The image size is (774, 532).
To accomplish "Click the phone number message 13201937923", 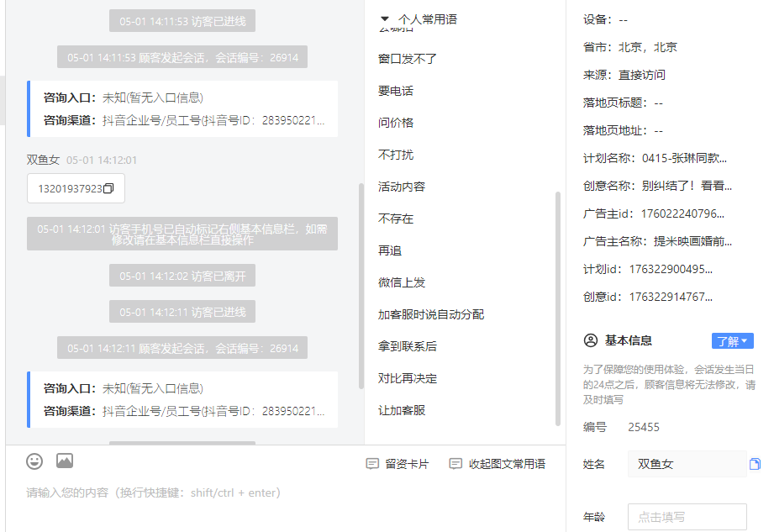I will (x=76, y=188).
